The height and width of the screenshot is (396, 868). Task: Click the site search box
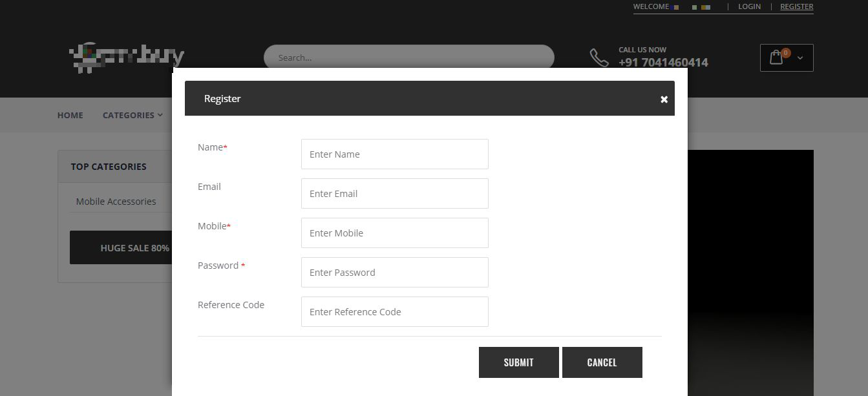409,57
